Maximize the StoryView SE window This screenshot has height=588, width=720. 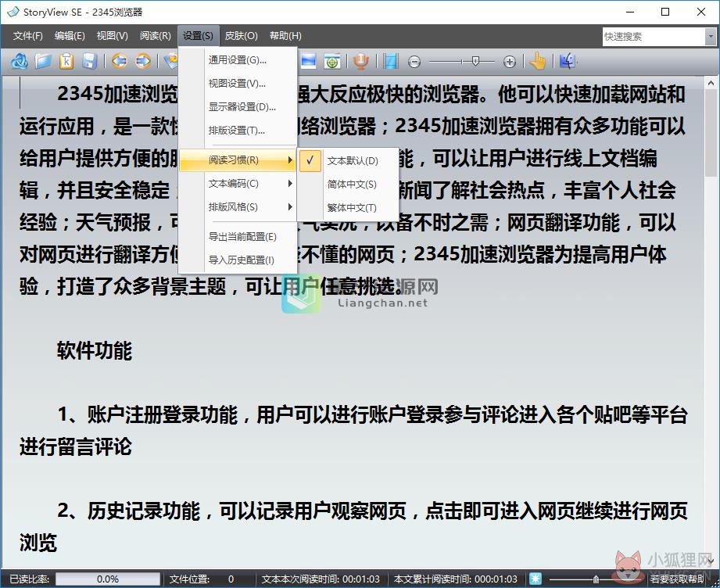click(665, 12)
